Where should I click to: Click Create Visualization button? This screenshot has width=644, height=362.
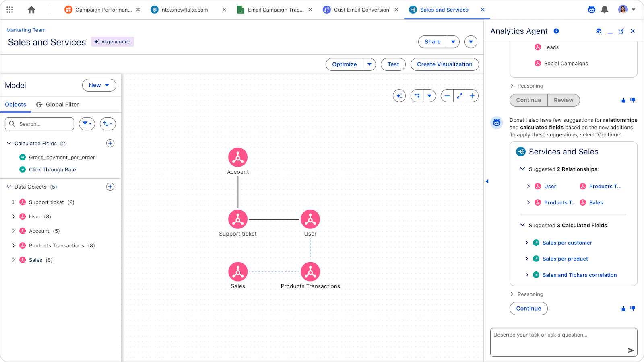(x=445, y=64)
